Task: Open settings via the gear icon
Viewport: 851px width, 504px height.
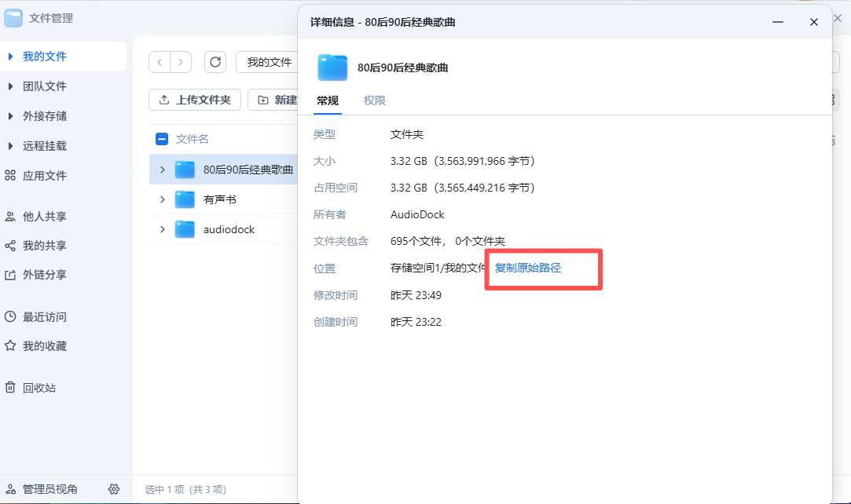Action: coord(113,489)
